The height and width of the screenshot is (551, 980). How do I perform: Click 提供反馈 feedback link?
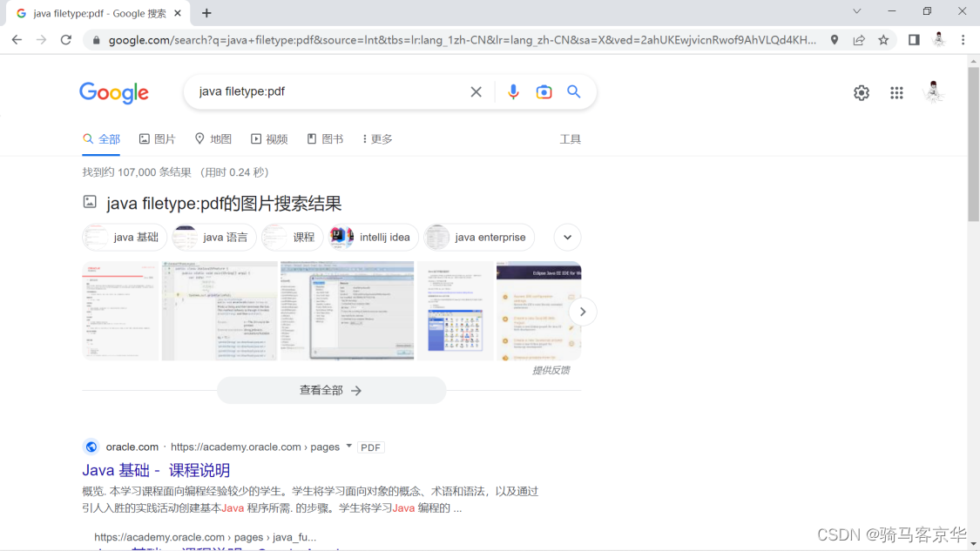551,371
